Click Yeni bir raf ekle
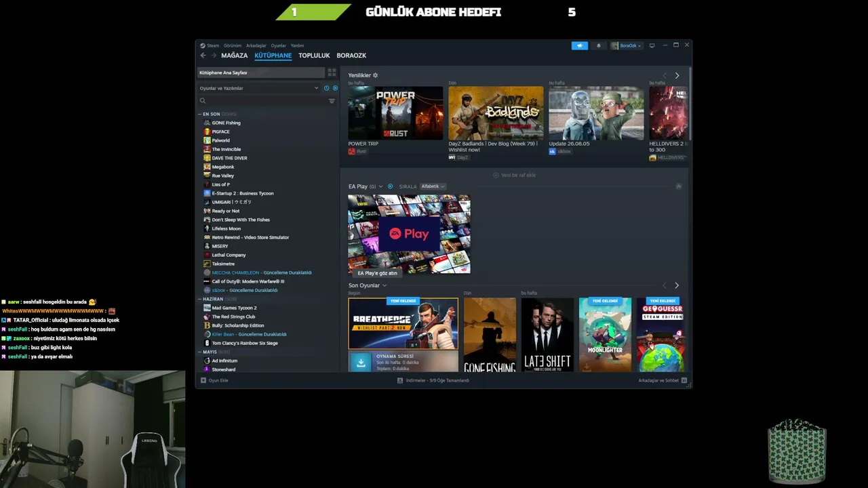The height and width of the screenshot is (488, 868). (514, 175)
